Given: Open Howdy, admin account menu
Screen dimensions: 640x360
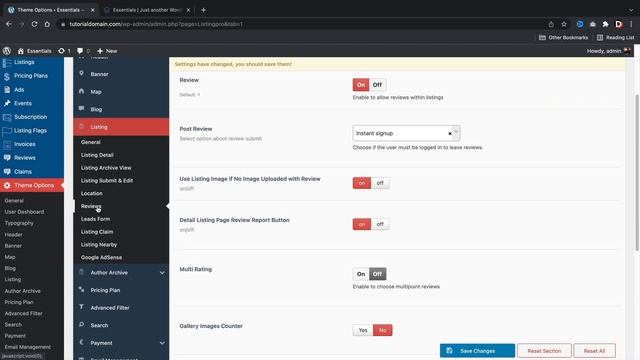Looking at the screenshot, I should coord(609,51).
